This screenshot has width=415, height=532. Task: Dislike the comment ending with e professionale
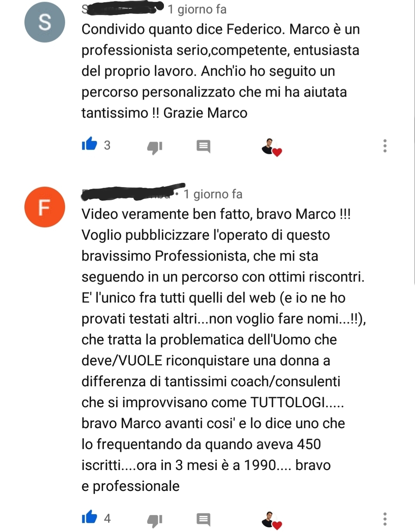tap(155, 520)
